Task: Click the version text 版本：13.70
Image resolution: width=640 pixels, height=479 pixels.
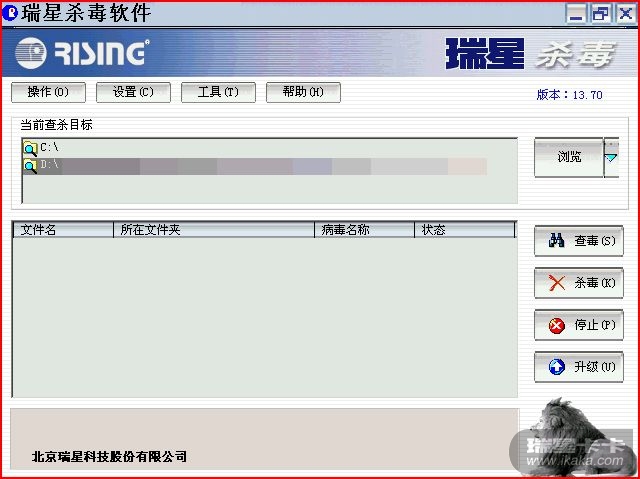Action: pyautogui.click(x=569, y=95)
